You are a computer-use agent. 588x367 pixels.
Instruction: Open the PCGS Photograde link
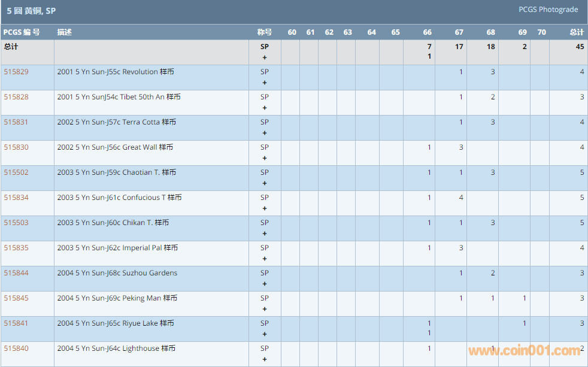(x=548, y=10)
